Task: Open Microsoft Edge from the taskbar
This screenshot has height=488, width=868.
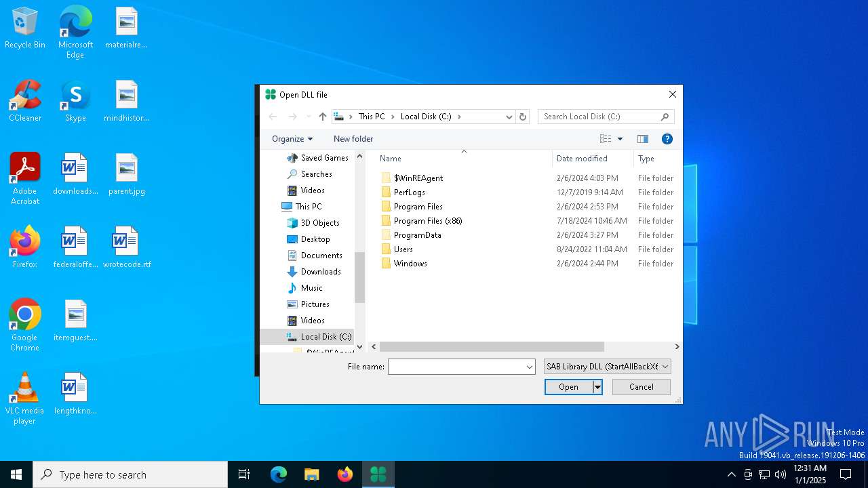Action: pos(279,474)
